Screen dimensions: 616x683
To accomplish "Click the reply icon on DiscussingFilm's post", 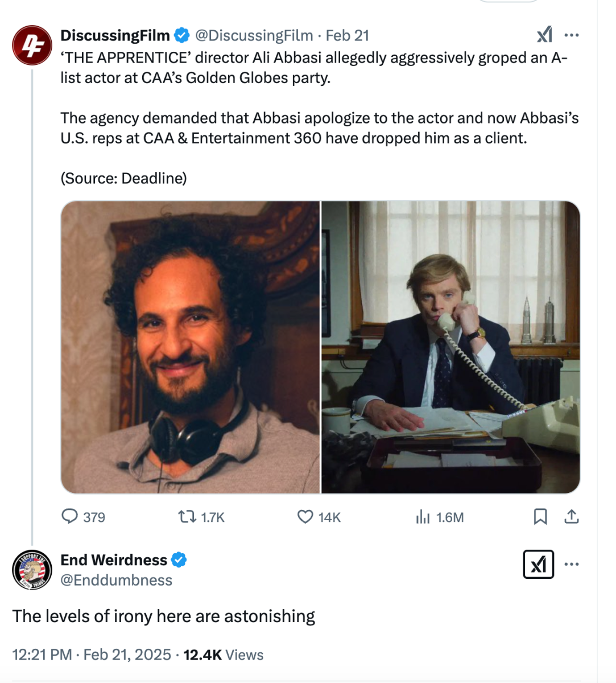I will [x=69, y=516].
